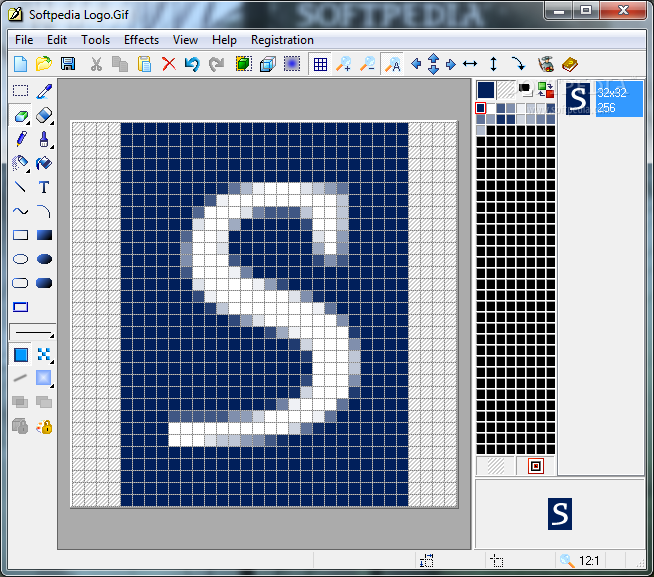
Task: Zoom in with the magnifier plus icon
Action: pos(344,64)
